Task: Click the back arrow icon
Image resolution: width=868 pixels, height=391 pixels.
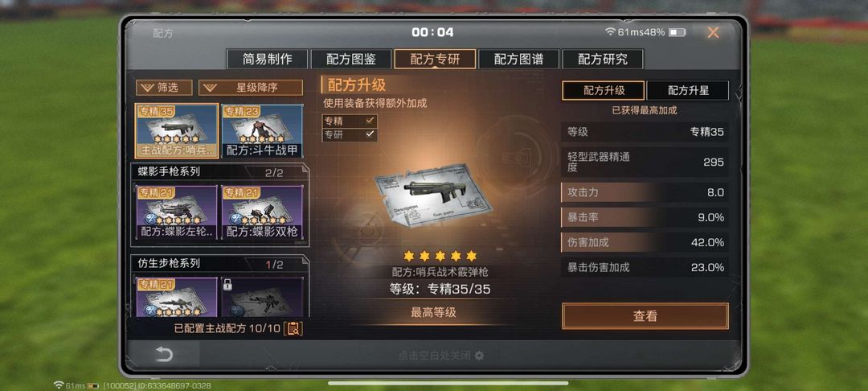Action: click(x=164, y=355)
